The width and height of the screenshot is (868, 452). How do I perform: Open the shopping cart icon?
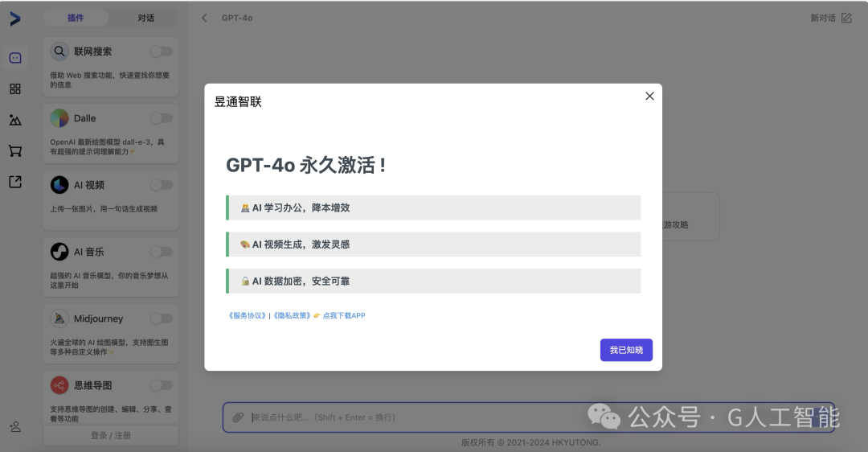coord(15,150)
